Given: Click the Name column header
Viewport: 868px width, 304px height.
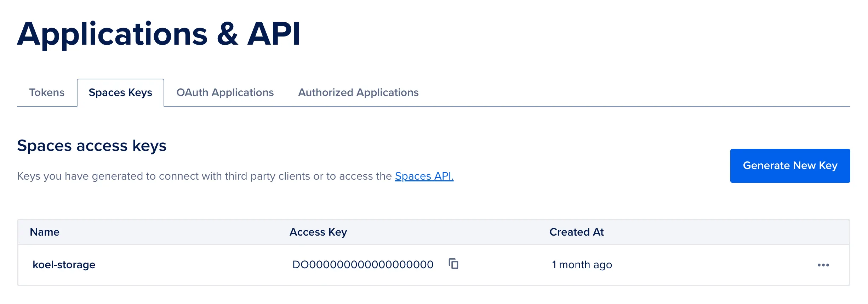Looking at the screenshot, I should click(45, 232).
